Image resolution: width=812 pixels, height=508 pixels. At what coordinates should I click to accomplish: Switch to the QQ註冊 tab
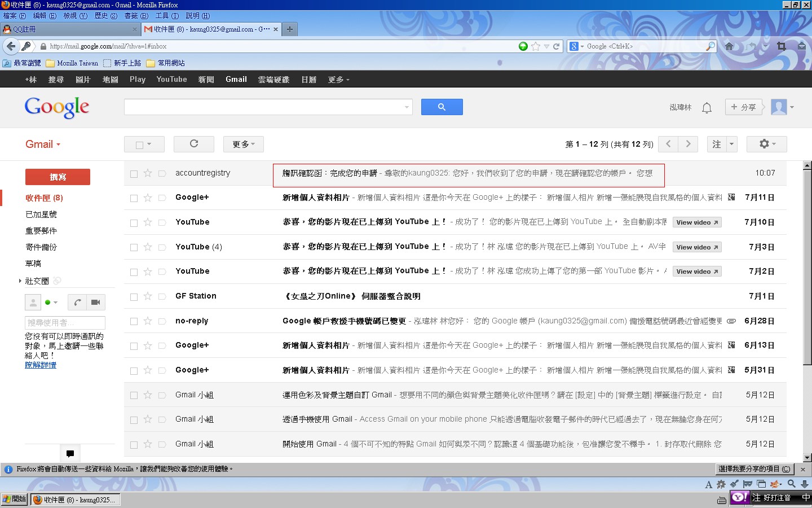(70, 29)
